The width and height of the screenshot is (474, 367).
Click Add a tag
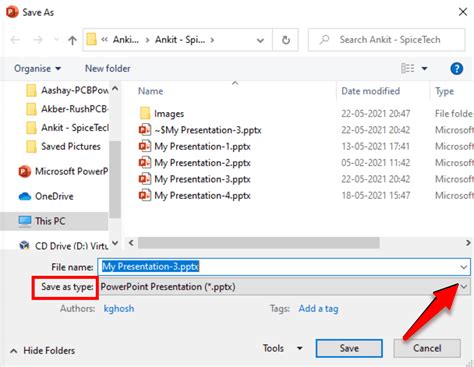[x=318, y=309]
